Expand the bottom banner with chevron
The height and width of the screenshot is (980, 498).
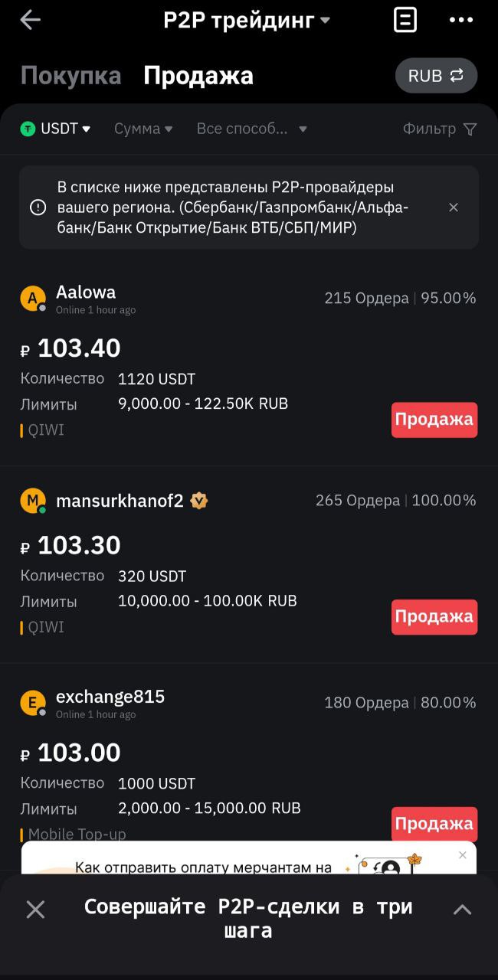pyautogui.click(x=462, y=910)
